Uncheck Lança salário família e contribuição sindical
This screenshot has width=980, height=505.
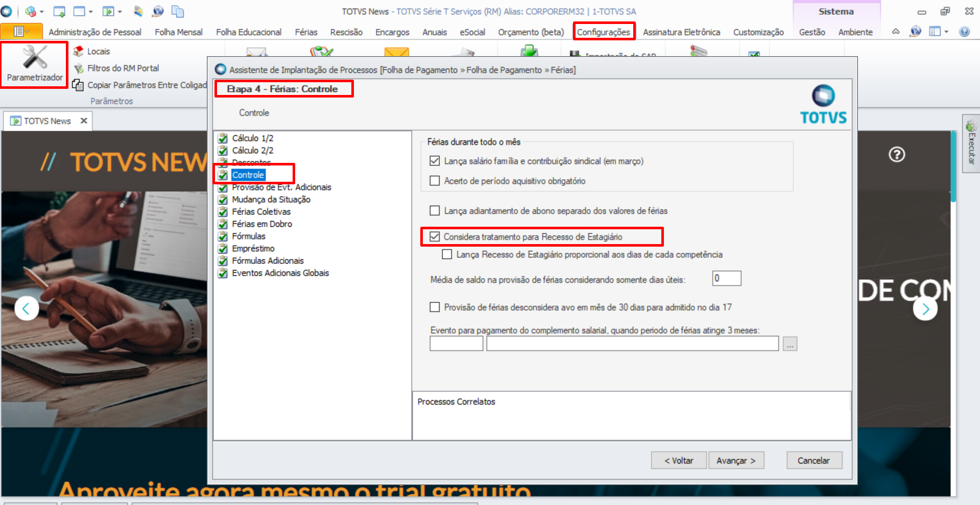pos(435,161)
